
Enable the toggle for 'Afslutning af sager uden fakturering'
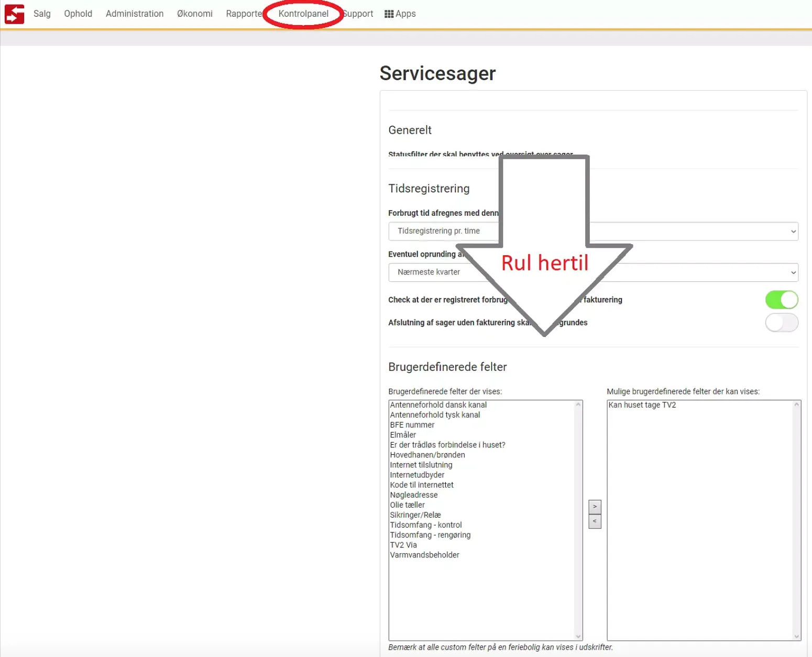point(782,323)
